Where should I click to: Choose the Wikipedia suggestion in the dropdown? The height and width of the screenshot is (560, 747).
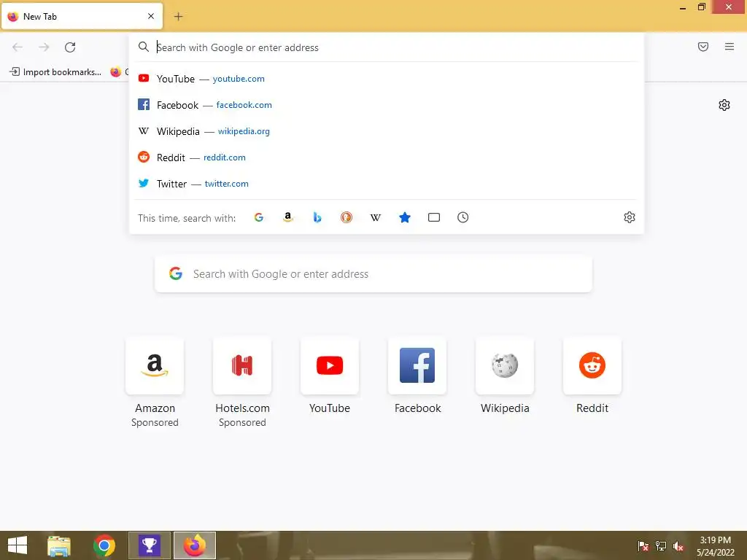(x=386, y=131)
